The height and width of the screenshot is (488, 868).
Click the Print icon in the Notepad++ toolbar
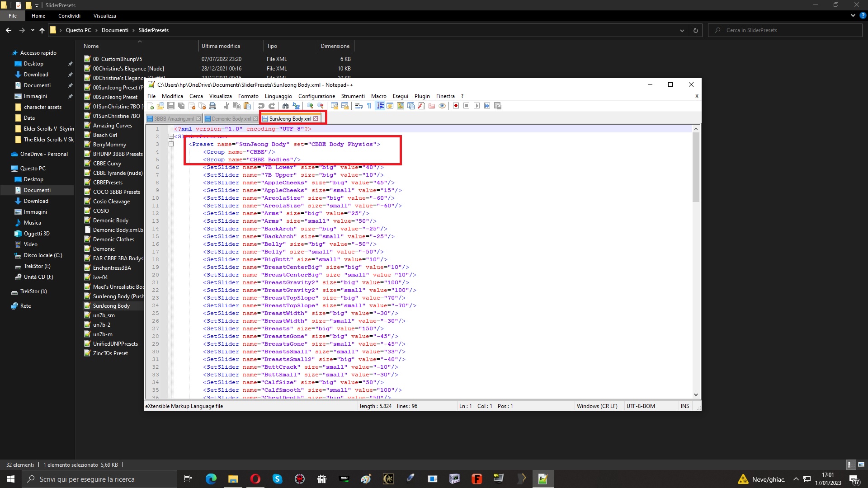(x=212, y=106)
